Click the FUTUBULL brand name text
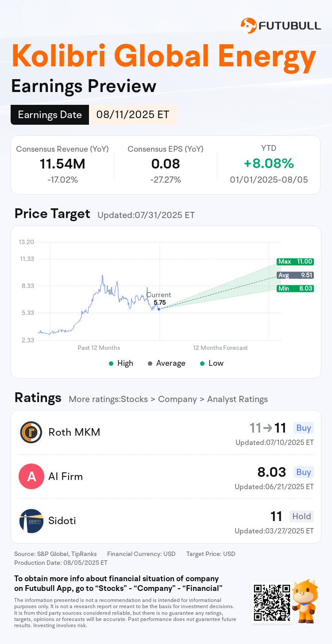 pos(290,26)
